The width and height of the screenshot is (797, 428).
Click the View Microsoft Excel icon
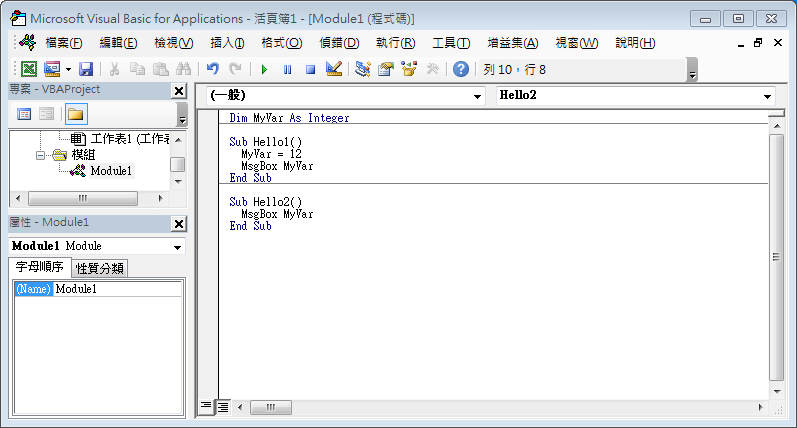tap(28, 69)
